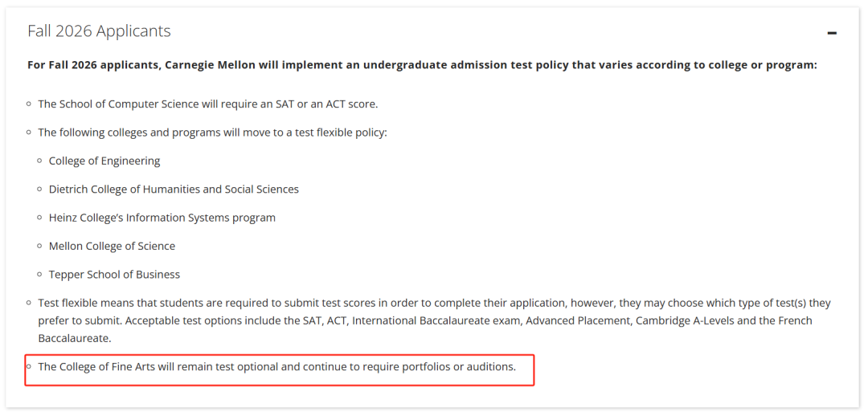
Task: Select Mellon College of Science list item
Action: (x=112, y=247)
